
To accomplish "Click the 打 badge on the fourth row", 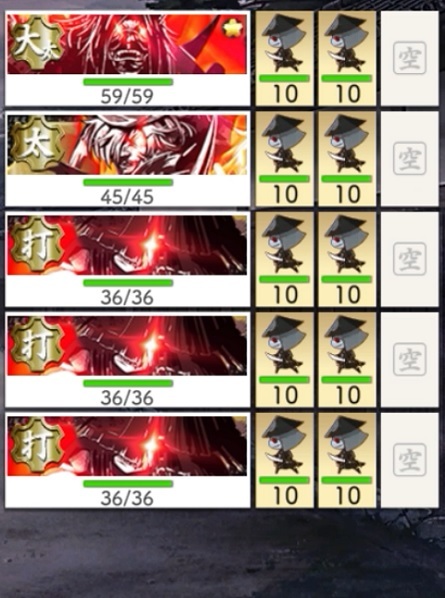I will [36, 346].
